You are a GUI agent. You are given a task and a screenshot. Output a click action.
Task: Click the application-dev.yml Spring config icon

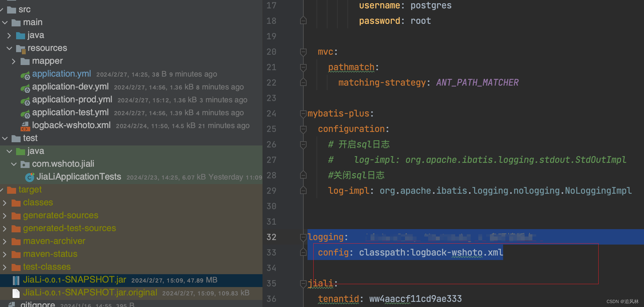[x=25, y=88]
